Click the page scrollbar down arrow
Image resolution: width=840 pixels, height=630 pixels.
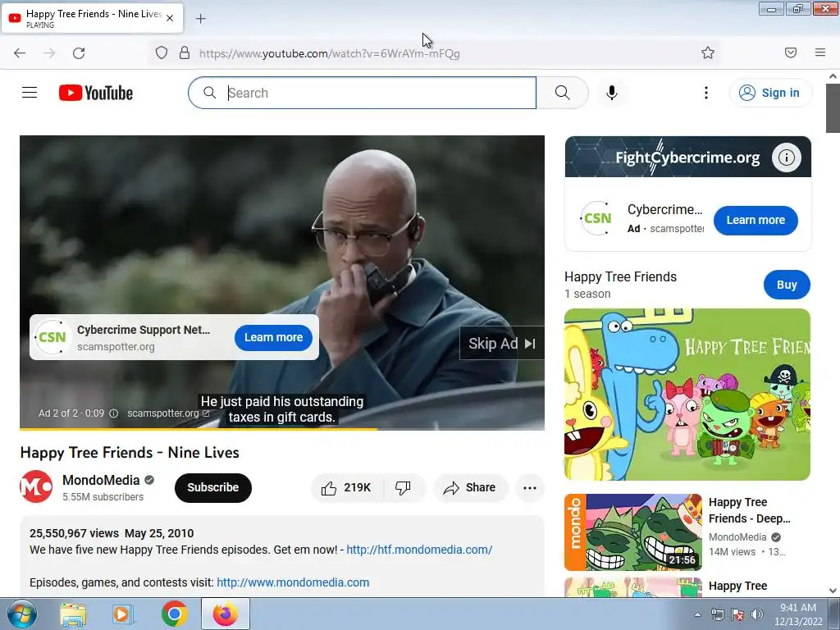point(833,591)
